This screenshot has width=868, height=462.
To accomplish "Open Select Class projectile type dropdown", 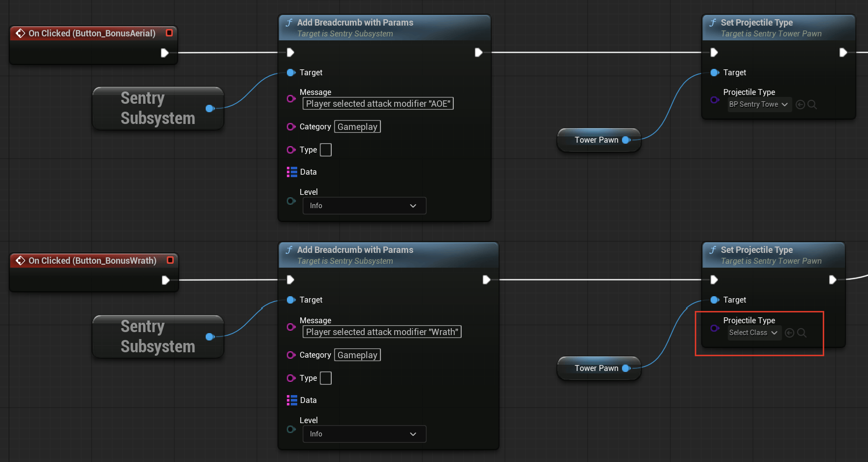I will tap(754, 333).
